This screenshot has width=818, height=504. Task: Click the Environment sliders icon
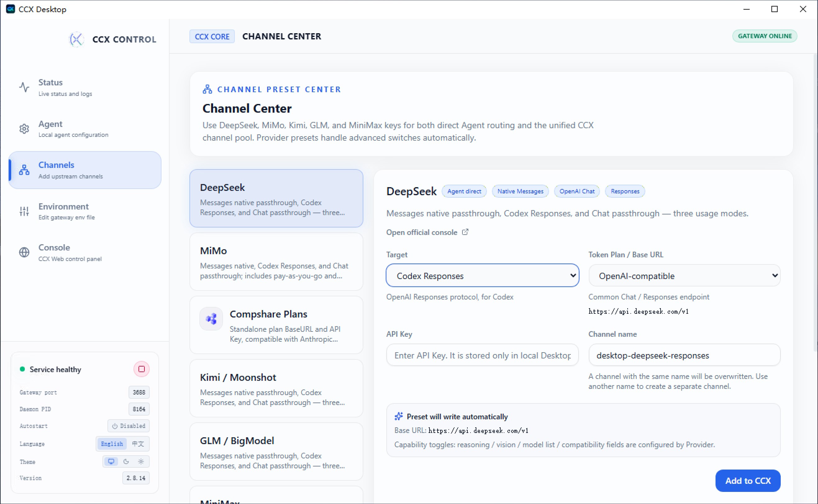[24, 211]
